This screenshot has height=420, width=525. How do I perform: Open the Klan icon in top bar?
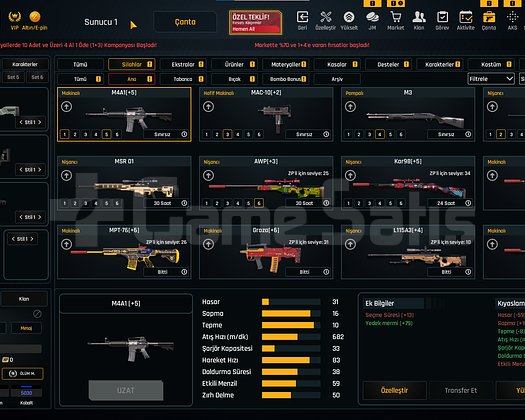click(x=419, y=20)
